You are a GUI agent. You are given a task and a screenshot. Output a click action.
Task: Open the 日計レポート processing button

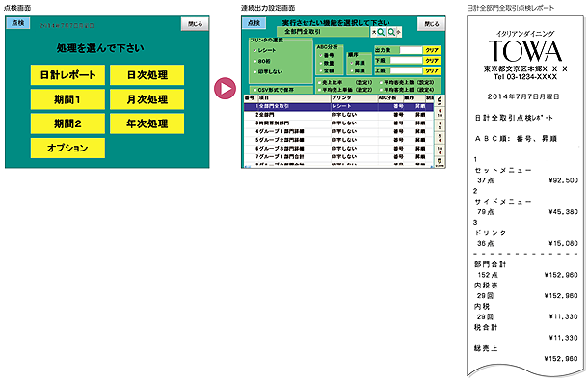coord(67,74)
